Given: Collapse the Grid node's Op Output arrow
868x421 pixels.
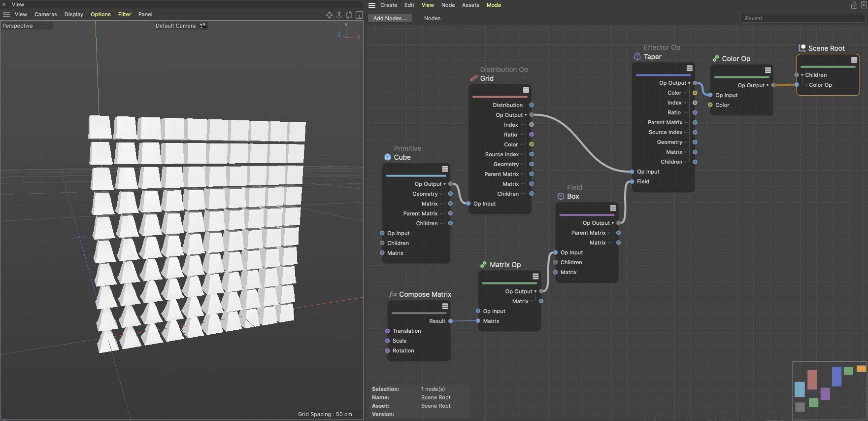Looking at the screenshot, I should point(526,115).
